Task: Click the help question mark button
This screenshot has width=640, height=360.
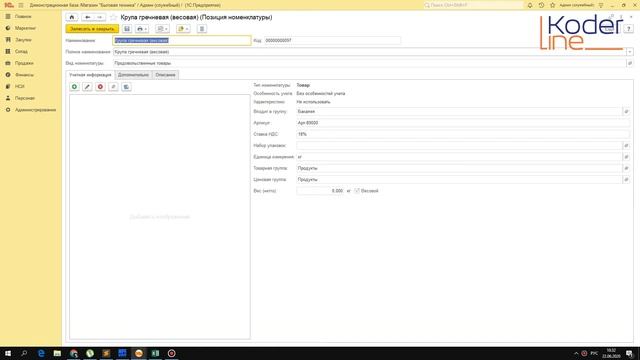Action: click(629, 29)
